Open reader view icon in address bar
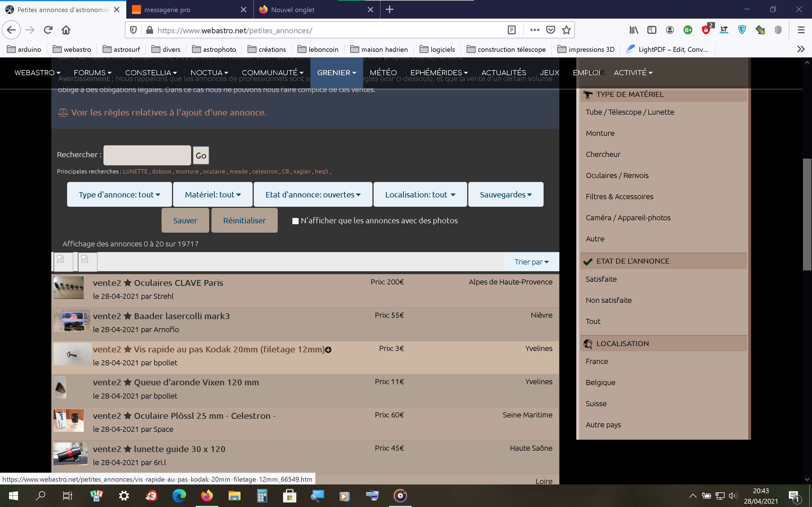 pos(511,30)
